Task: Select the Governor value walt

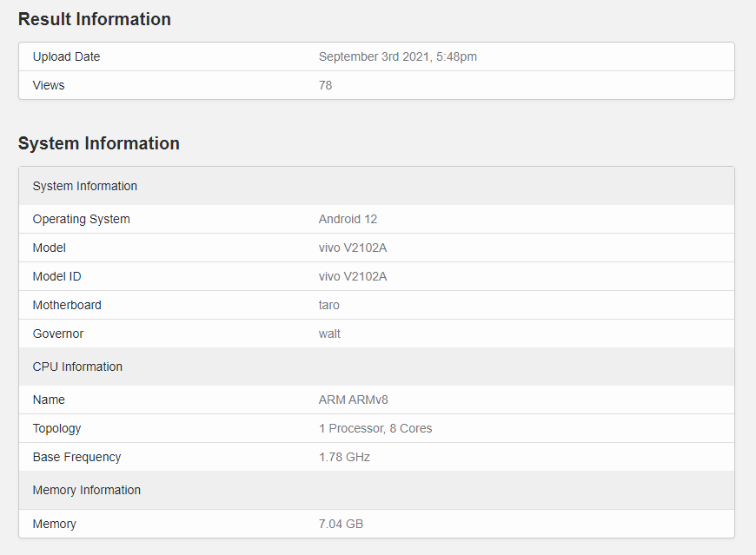Action: pyautogui.click(x=329, y=334)
